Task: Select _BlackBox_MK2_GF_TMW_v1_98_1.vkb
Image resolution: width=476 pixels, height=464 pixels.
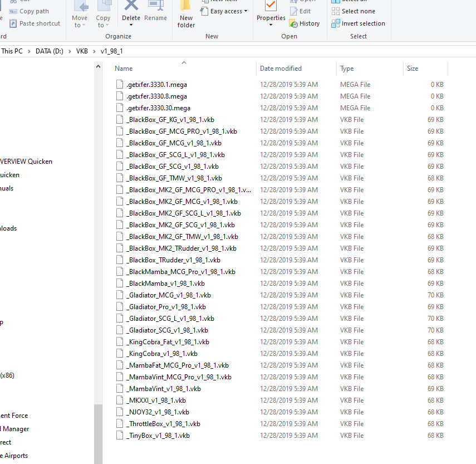Action: tap(183, 237)
